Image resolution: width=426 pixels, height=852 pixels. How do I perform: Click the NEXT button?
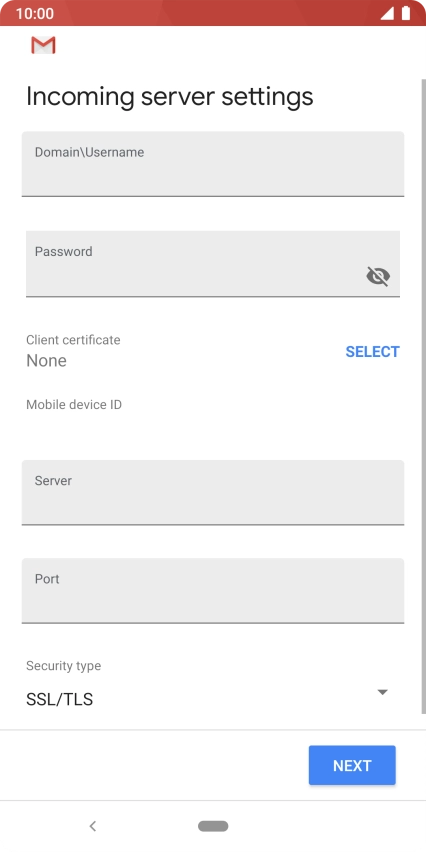(x=352, y=765)
